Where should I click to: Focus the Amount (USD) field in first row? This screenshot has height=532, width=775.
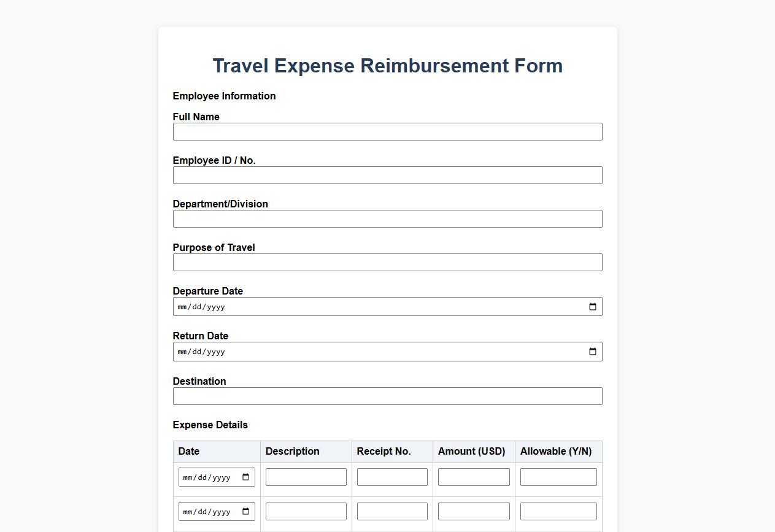473,476
